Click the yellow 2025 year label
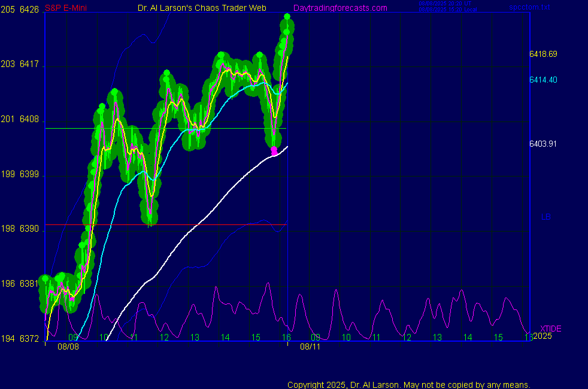Viewport: 588px width, 389px height. click(542, 336)
